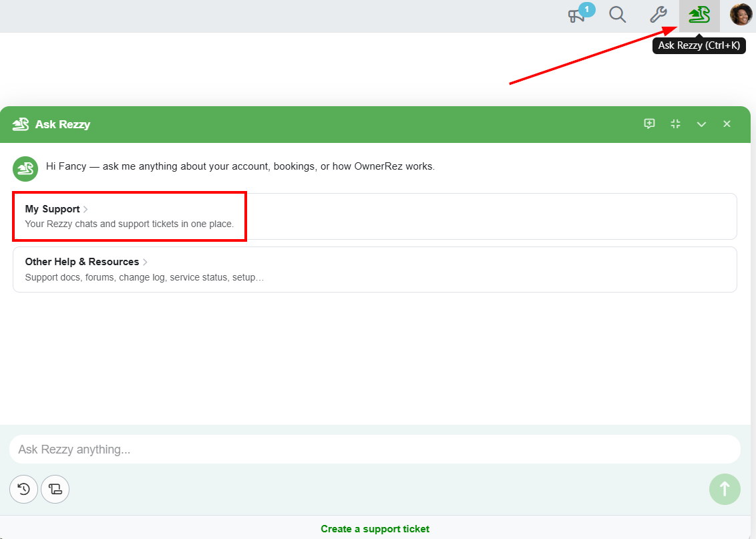The width and height of the screenshot is (756, 539).
Task: Click the scroll document icon button
Action: click(x=55, y=490)
